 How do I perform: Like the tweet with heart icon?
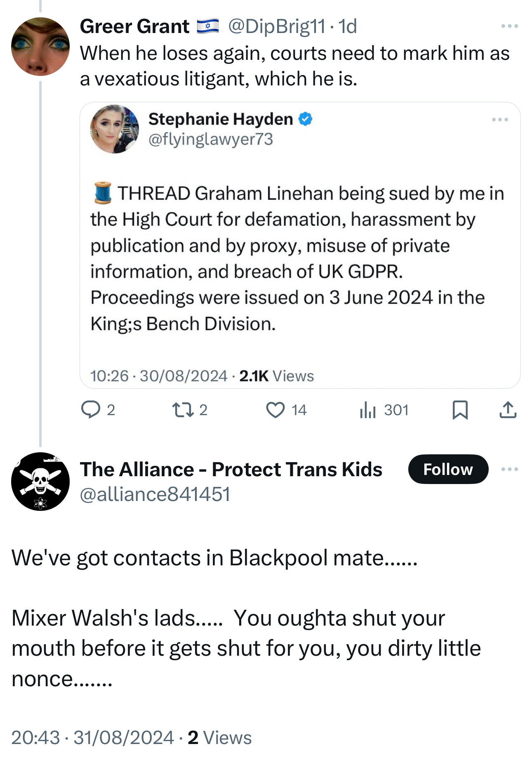(x=275, y=410)
